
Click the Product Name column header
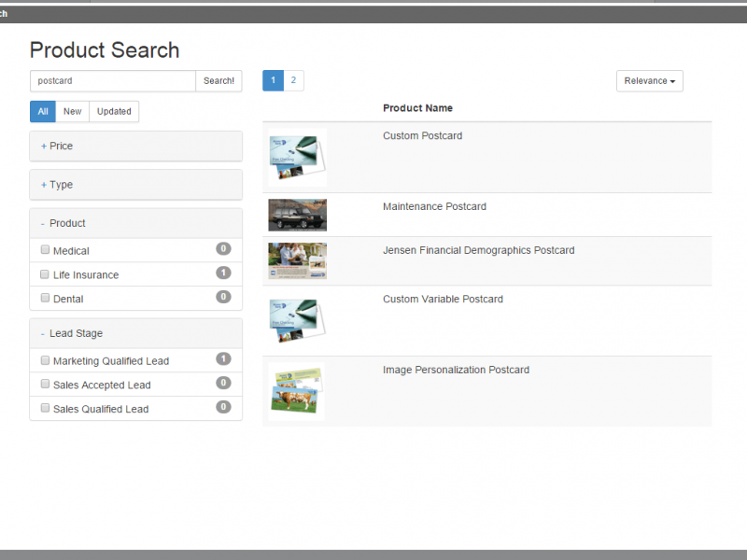(x=417, y=108)
